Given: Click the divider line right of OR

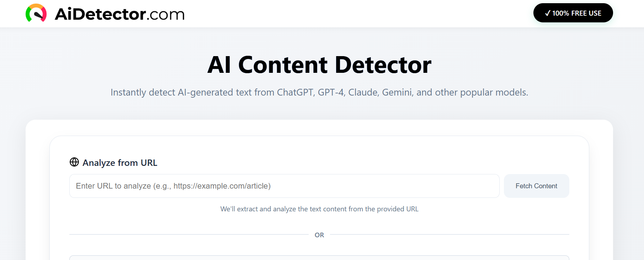Looking at the screenshot, I should point(449,234).
